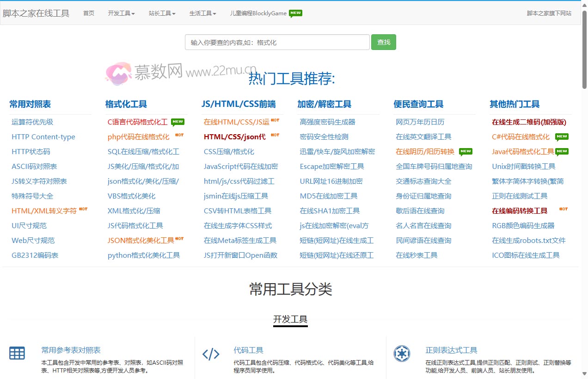
Task: Open the 开发工具 dropdown menu
Action: click(x=121, y=13)
